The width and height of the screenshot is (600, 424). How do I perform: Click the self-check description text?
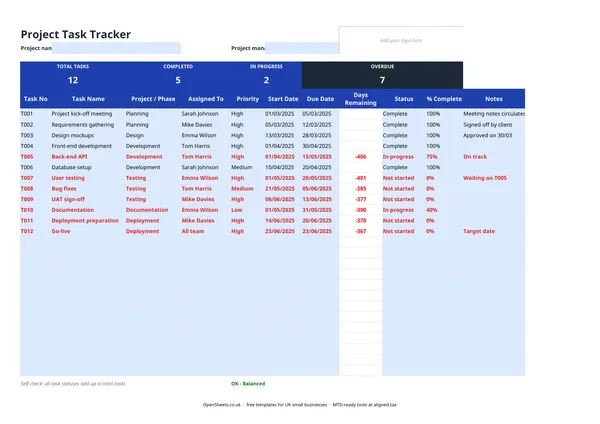[x=73, y=383]
